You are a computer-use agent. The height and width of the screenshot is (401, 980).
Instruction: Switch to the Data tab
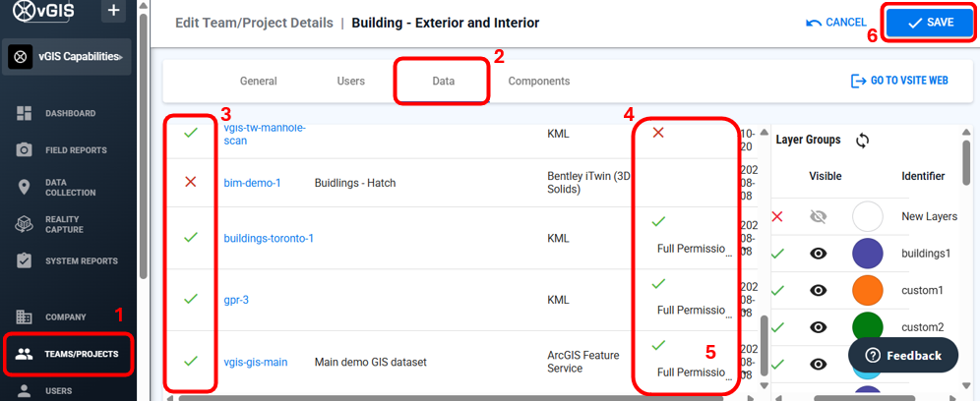tap(444, 82)
